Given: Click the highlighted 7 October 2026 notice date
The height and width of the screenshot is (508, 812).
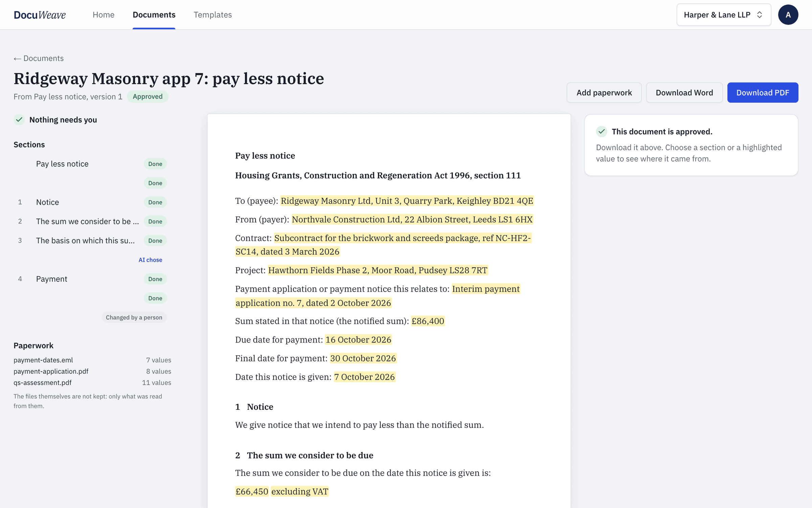Looking at the screenshot, I should coord(364,377).
